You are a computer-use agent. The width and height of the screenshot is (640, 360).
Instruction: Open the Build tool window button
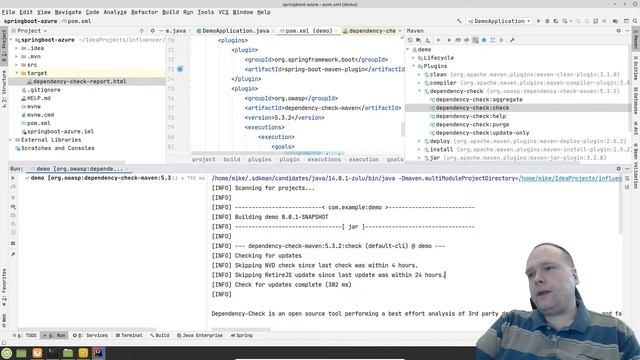(x=160, y=335)
